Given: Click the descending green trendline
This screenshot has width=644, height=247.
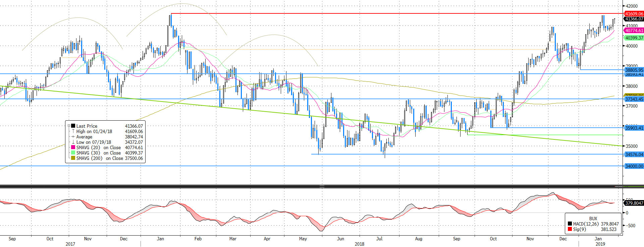Looking at the screenshot, I should coord(311,116).
